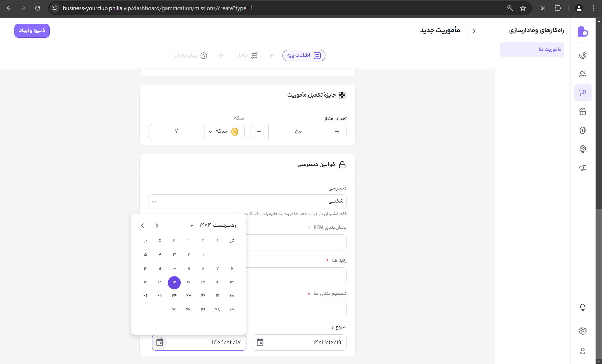Switch to the مراحل steps tab

pyautogui.click(x=246, y=56)
